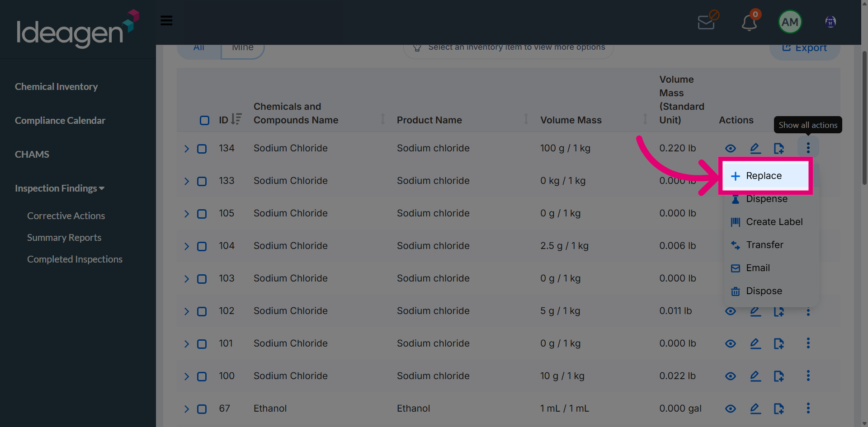This screenshot has height=427, width=868.
Task: Expand row 105 details chevron
Action: tap(186, 214)
